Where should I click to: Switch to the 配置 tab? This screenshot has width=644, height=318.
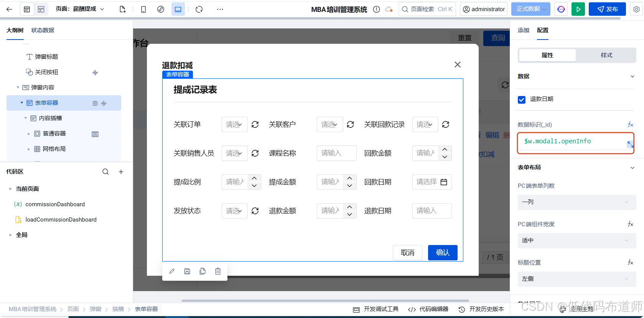(x=543, y=30)
